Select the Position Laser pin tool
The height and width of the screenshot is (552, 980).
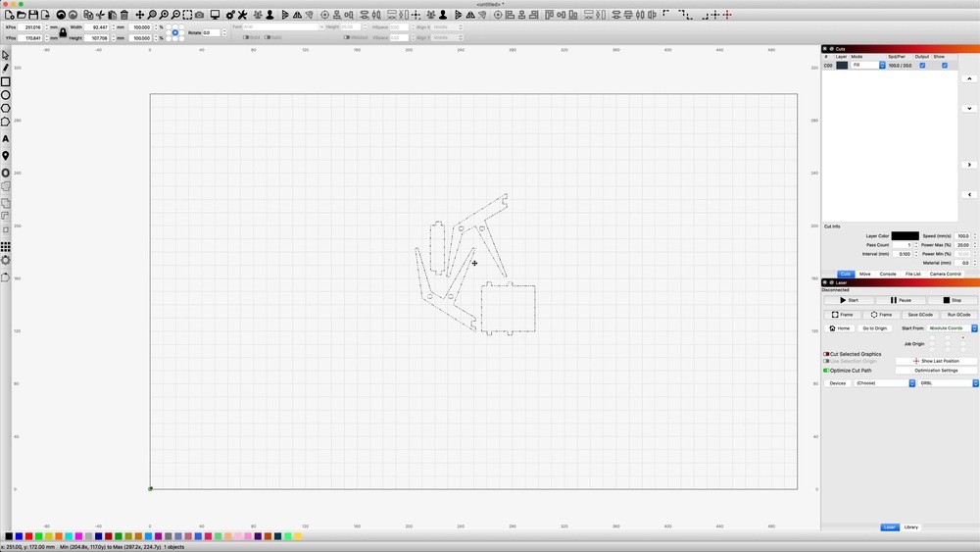coord(6,156)
